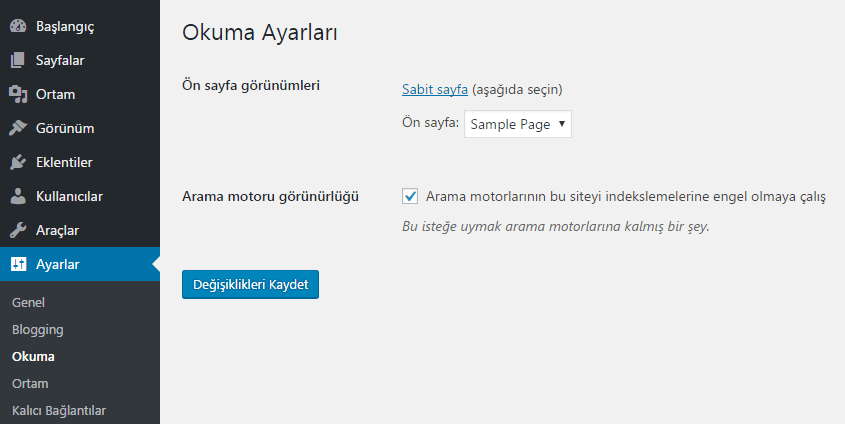This screenshot has width=845, height=424.
Task: Click the Okuma Ayarları heading
Action: [x=260, y=32]
